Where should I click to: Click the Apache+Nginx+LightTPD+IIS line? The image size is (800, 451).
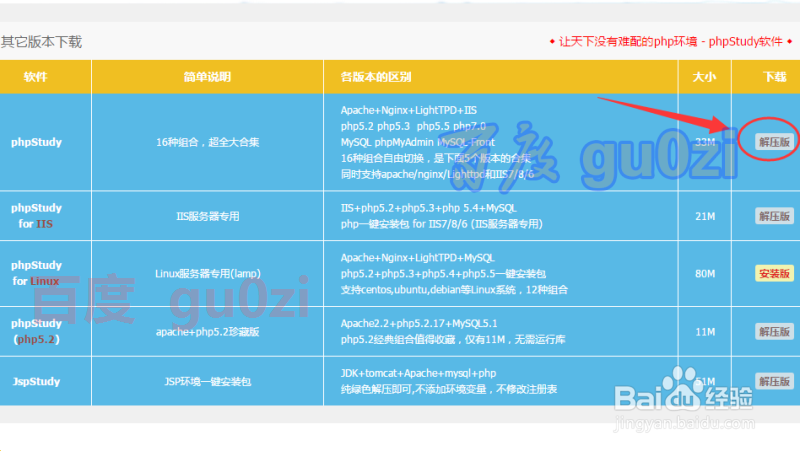[x=409, y=110]
